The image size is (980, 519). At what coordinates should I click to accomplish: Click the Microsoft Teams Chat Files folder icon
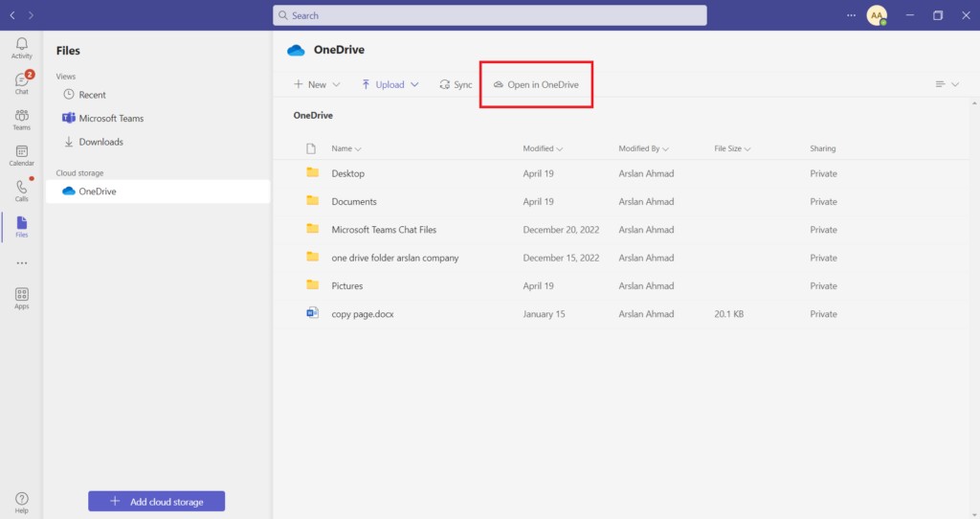tap(313, 229)
